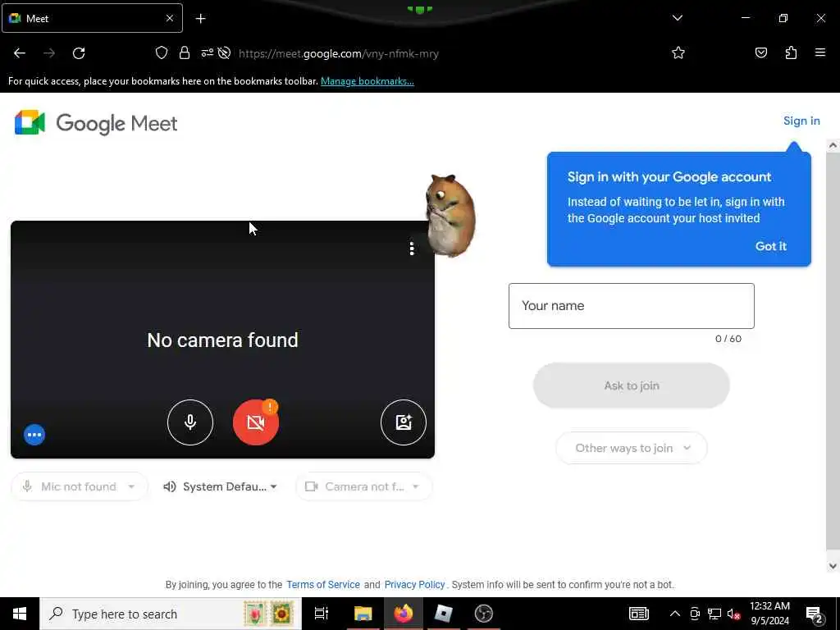Open the Terms of Service link
Screen dimensions: 840x630
click(323, 584)
